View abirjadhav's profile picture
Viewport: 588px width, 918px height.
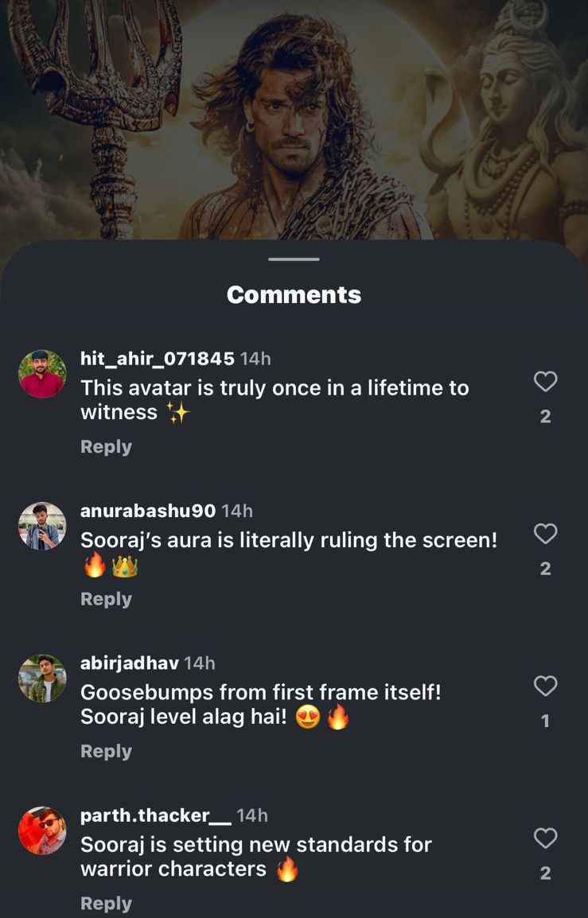[x=42, y=678]
